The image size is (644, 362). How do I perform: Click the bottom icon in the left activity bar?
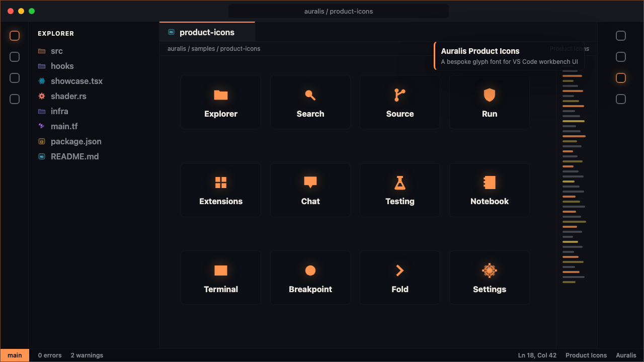15,99
